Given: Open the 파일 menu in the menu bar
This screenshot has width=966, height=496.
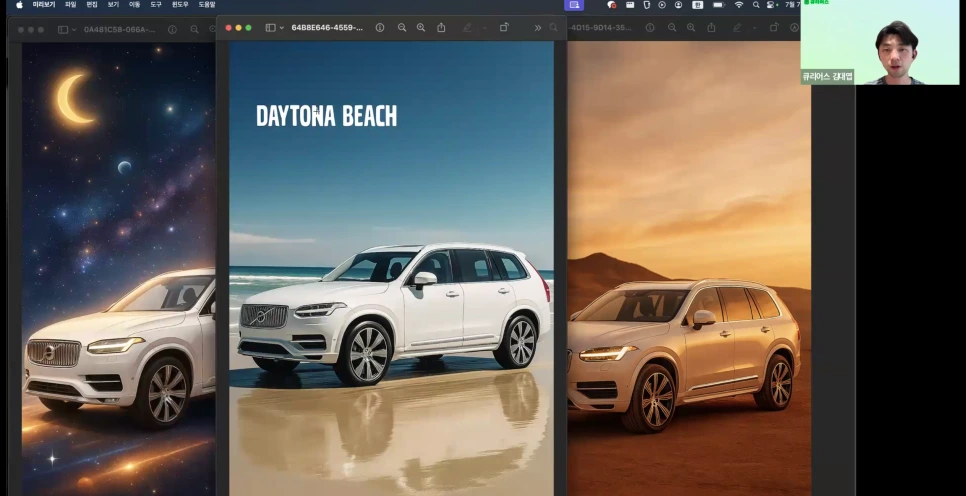Looking at the screenshot, I should coord(70,5).
